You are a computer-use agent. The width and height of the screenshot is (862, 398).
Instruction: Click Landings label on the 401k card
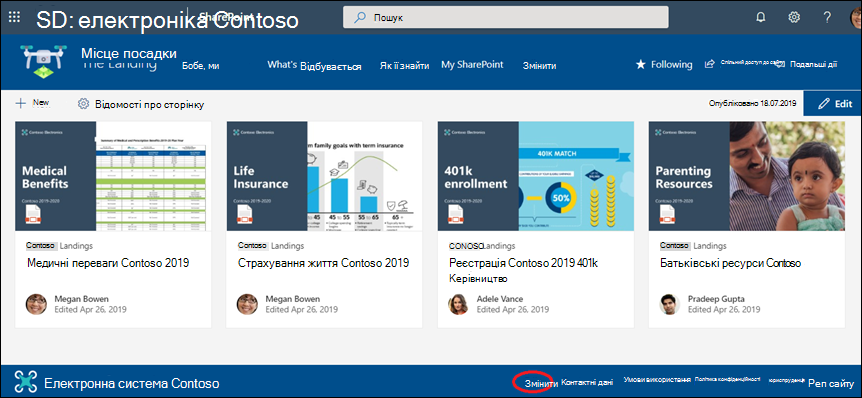499,246
